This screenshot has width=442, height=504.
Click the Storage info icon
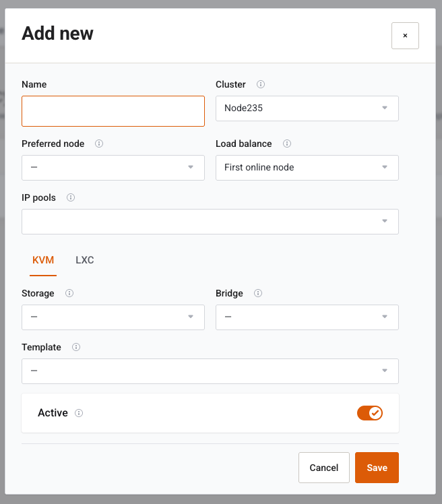pos(69,293)
